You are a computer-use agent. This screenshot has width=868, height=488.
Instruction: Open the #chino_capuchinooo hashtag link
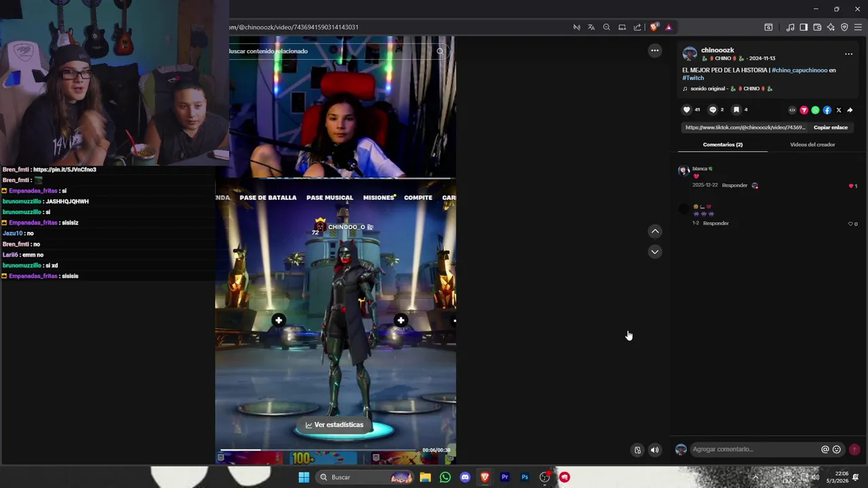coord(800,70)
